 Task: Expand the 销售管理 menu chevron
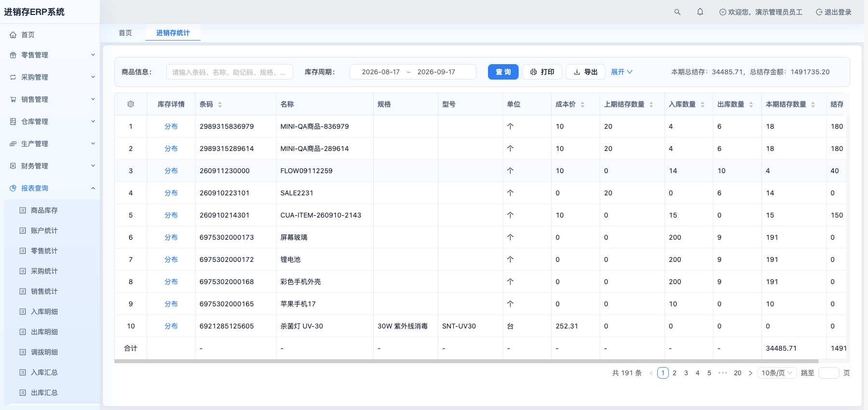point(93,99)
